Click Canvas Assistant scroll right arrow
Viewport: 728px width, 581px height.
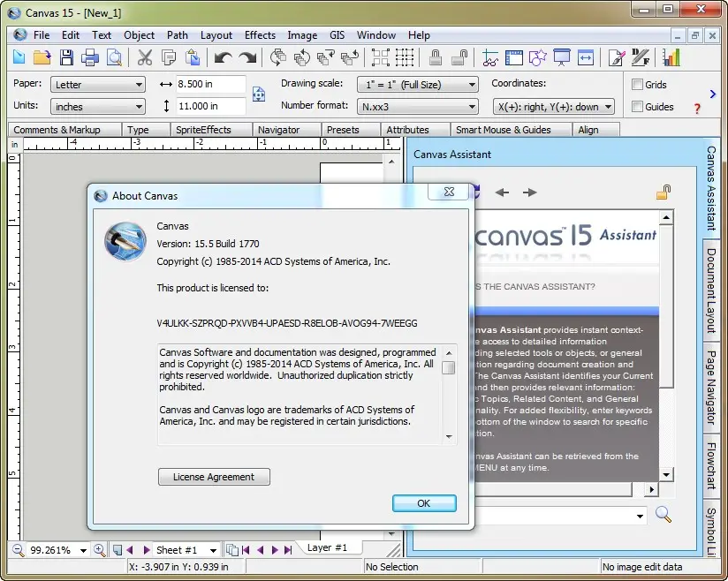[652, 489]
